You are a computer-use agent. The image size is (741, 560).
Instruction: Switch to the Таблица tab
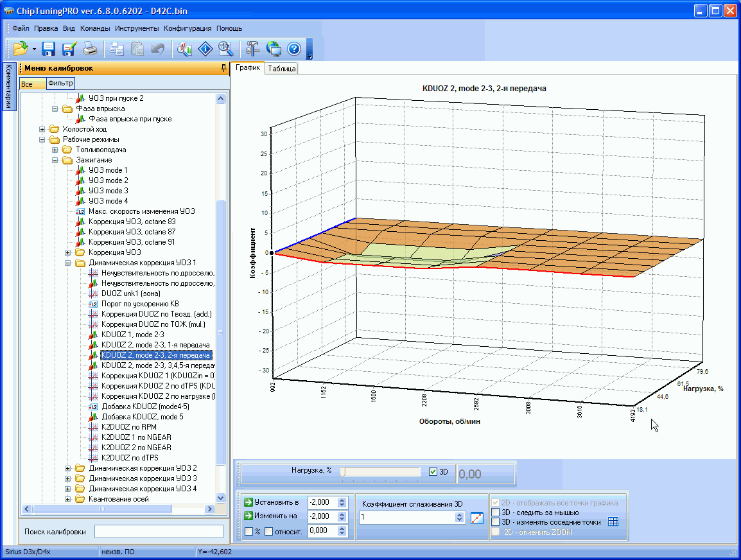[281, 69]
